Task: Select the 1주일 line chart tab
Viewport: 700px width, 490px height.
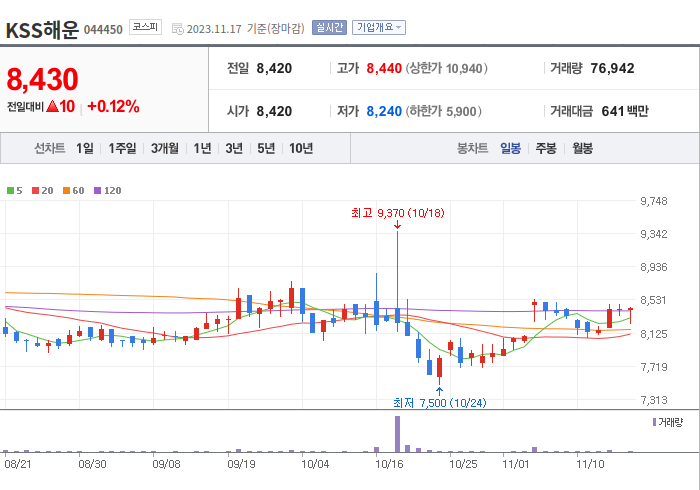Action: (122, 148)
